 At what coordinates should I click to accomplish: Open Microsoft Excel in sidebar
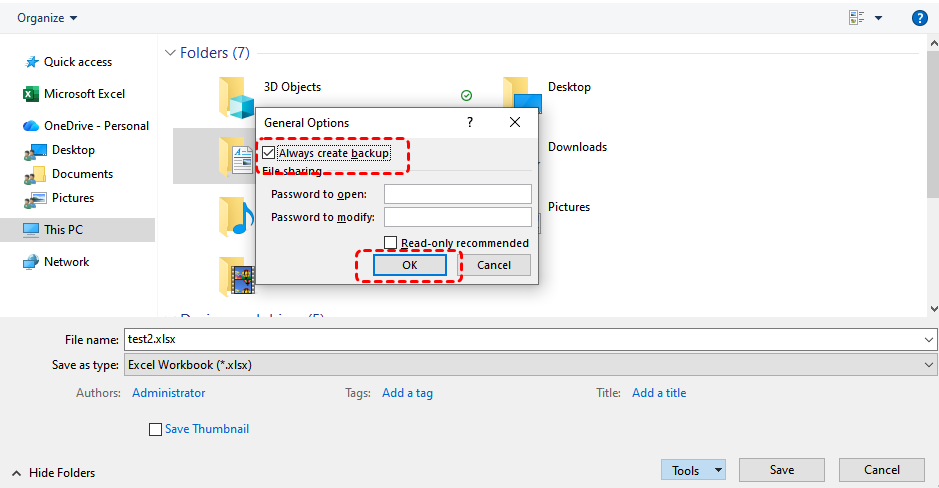point(84,94)
